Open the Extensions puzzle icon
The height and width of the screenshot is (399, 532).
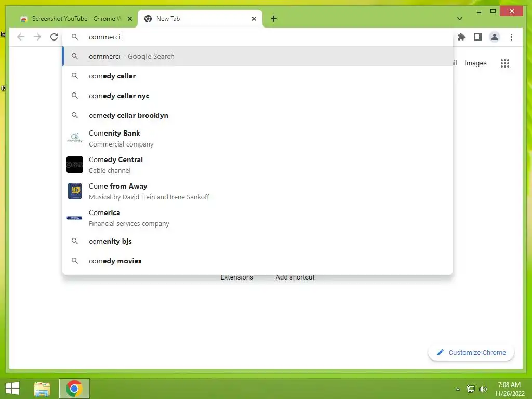click(461, 37)
